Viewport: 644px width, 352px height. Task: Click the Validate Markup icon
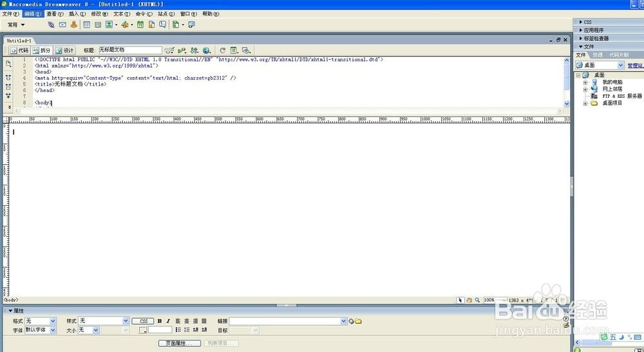[x=182, y=50]
